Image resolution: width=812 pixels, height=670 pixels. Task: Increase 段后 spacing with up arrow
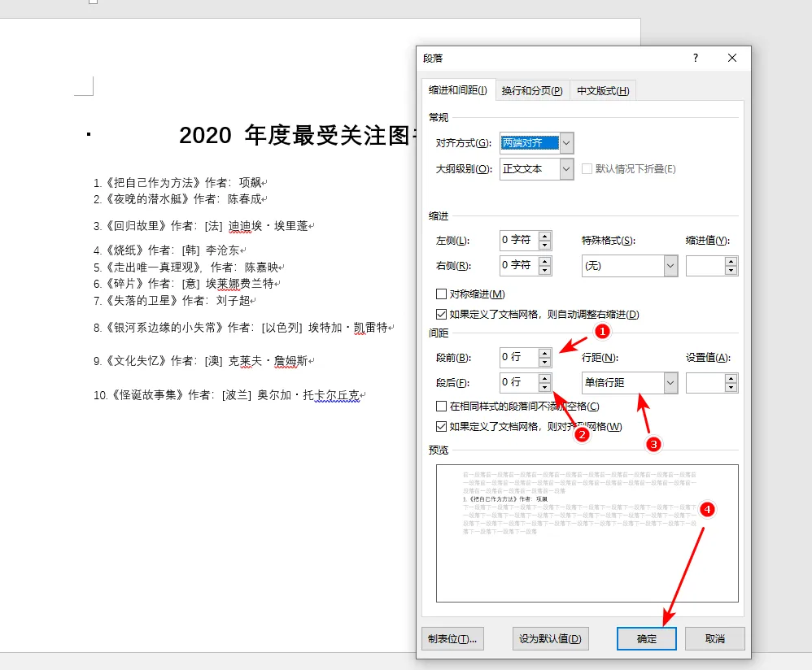(545, 378)
